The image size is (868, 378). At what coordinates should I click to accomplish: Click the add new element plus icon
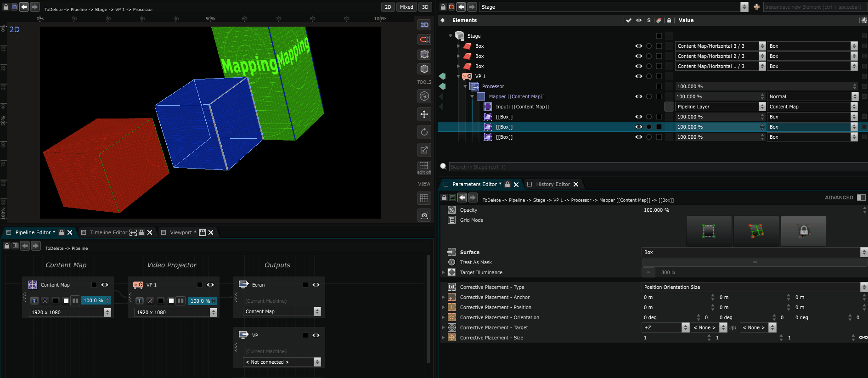(756, 7)
